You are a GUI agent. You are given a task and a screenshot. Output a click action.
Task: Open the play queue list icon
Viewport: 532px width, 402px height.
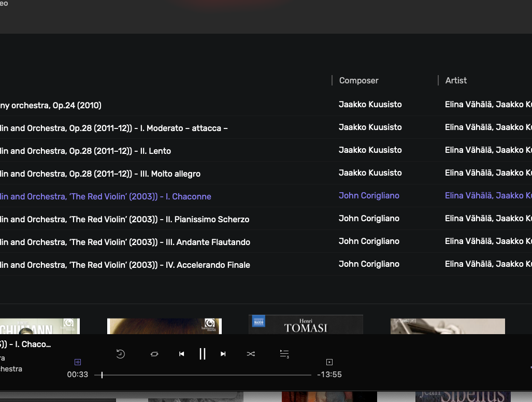pyautogui.click(x=284, y=354)
